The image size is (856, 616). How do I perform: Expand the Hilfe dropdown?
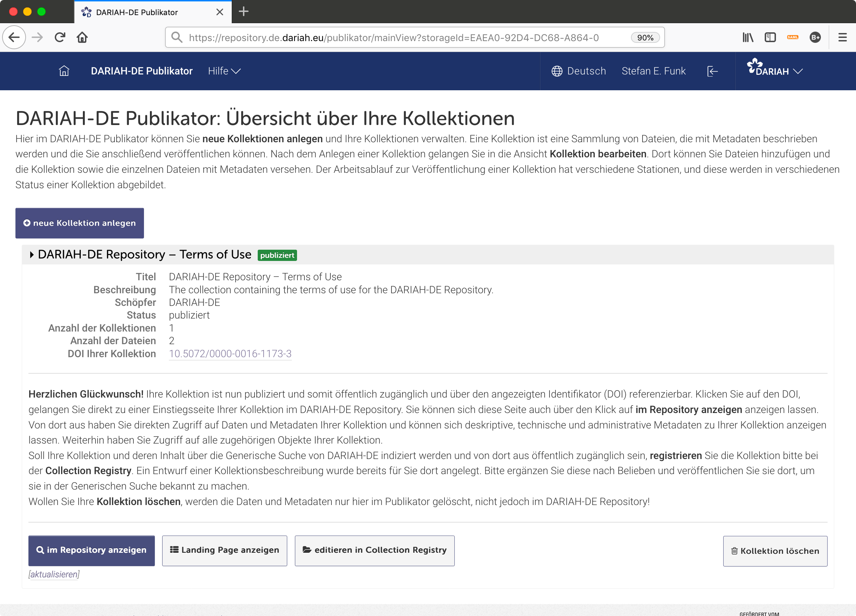224,71
